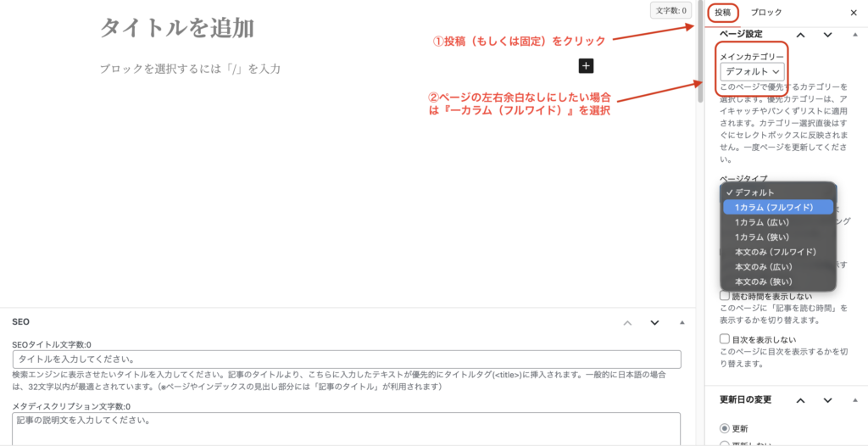Move the 更新日の変更 panel down
This screenshot has width=868, height=446.
click(x=828, y=400)
